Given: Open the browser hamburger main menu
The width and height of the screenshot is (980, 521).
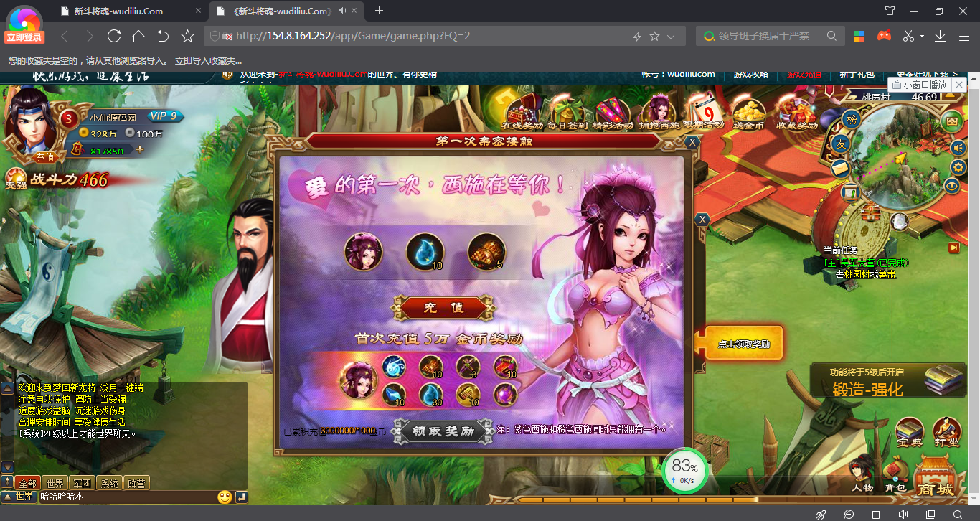Looking at the screenshot, I should (964, 36).
